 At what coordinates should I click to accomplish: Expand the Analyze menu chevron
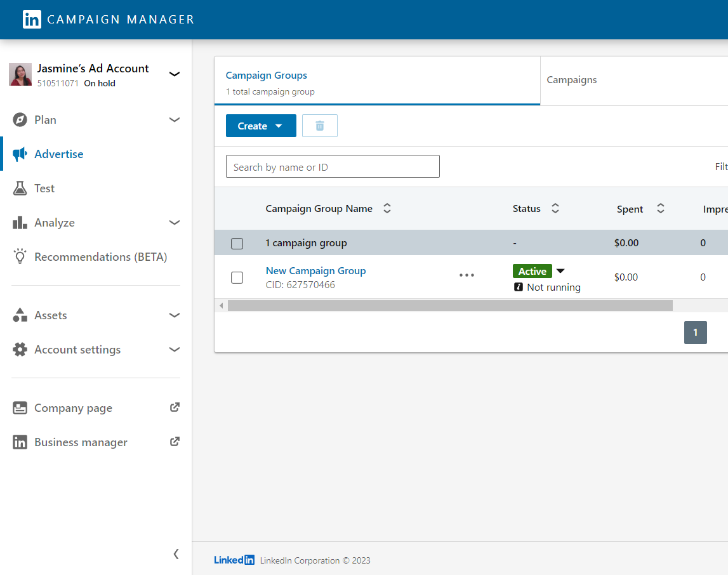[175, 223]
